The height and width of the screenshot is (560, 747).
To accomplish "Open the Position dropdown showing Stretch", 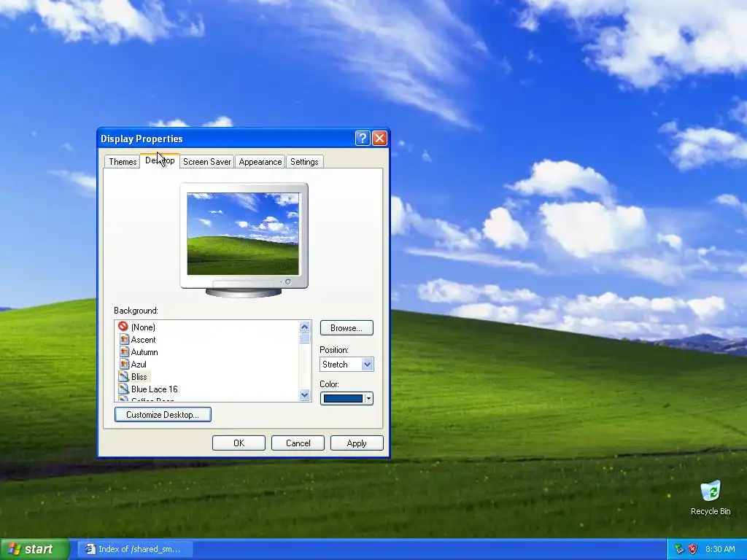I will tap(347, 365).
